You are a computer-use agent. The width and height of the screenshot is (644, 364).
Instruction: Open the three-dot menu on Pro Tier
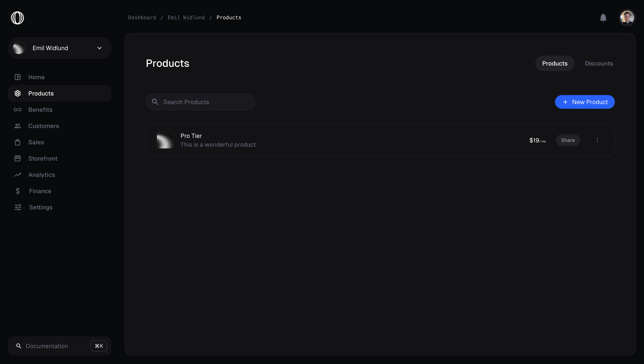click(597, 140)
